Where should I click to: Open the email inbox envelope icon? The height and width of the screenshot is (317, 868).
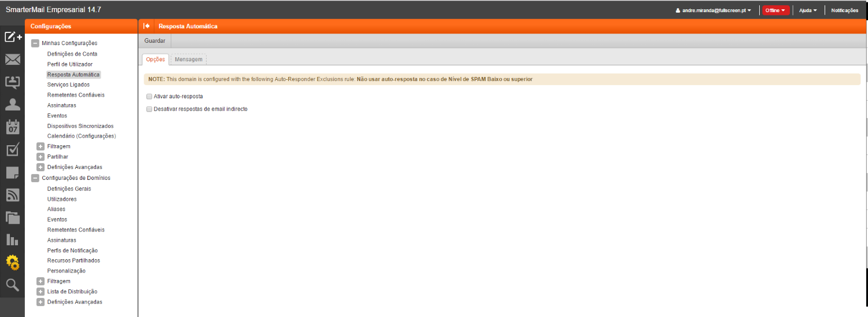click(12, 60)
